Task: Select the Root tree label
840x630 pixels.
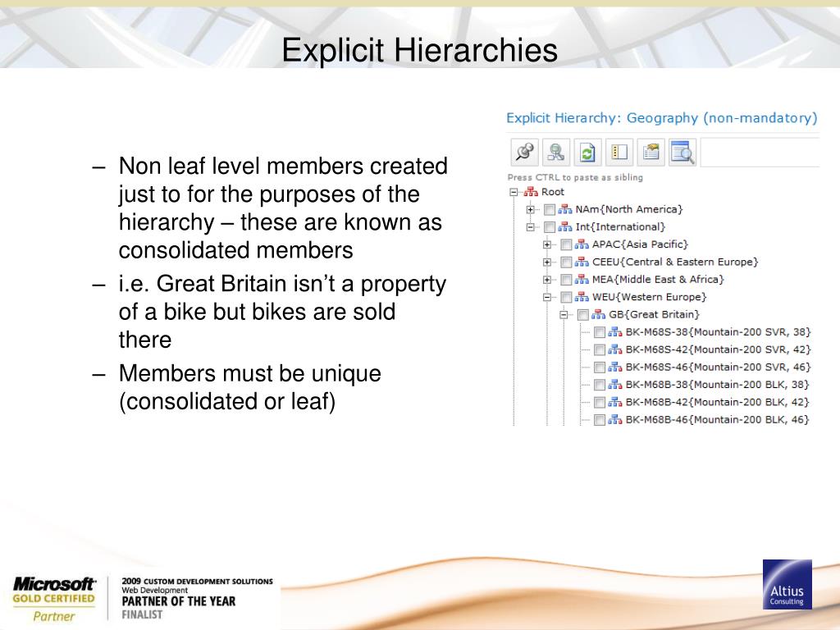Action: click(552, 192)
